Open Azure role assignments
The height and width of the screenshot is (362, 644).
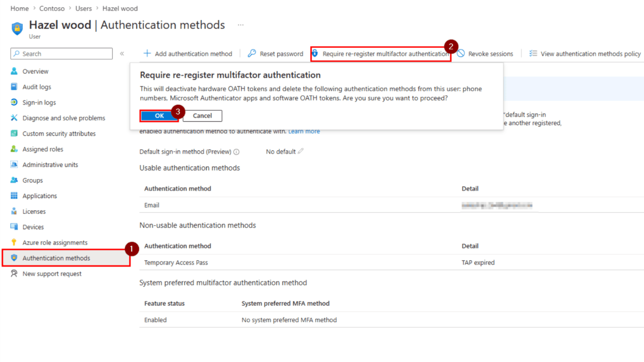(x=55, y=243)
